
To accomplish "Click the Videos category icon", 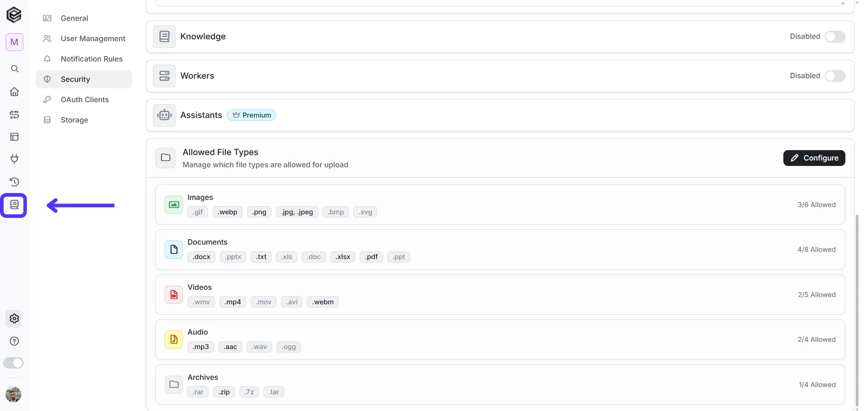I will tap(174, 295).
